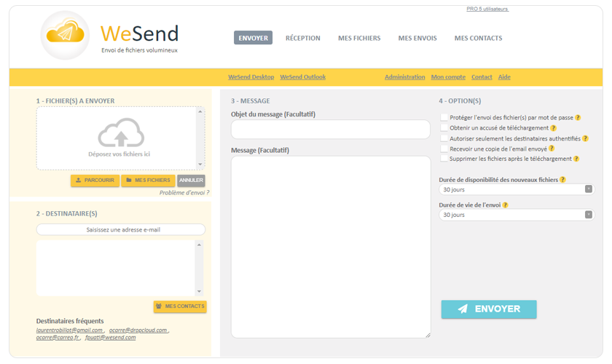Switch to the RÉCEPTION tab

pyautogui.click(x=303, y=39)
